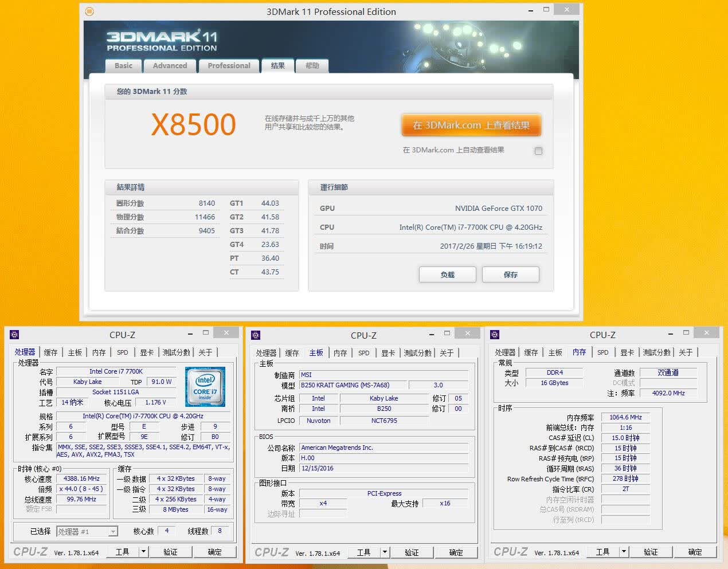The height and width of the screenshot is (569, 728).
Task: Maximize the 3DMark 11 window
Action: [x=546, y=10]
